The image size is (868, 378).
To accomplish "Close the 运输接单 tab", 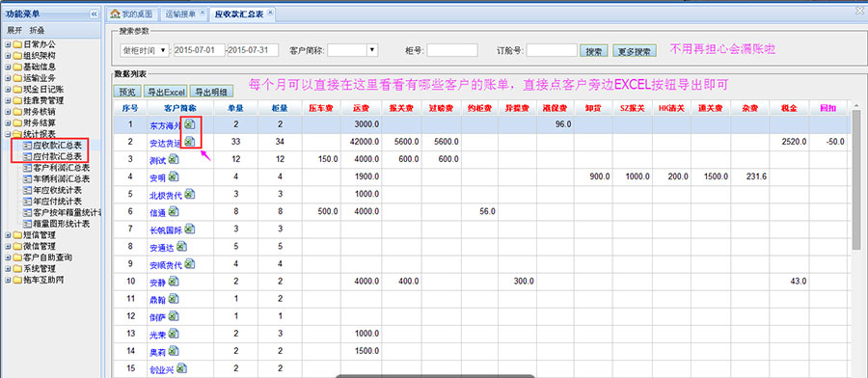I will [203, 13].
